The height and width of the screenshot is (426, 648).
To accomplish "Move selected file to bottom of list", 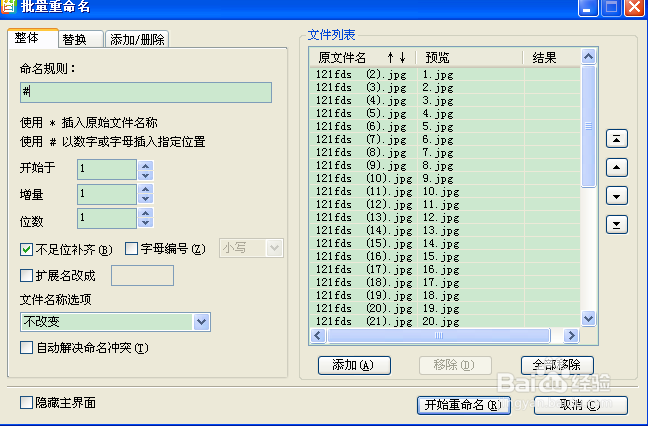I will (x=617, y=225).
